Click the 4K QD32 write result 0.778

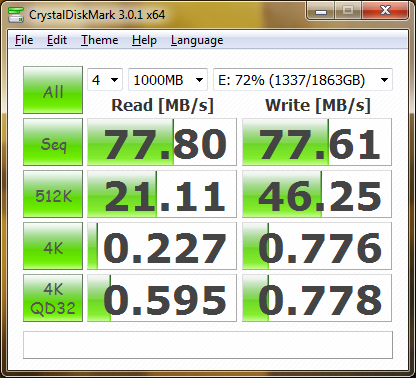point(317,298)
